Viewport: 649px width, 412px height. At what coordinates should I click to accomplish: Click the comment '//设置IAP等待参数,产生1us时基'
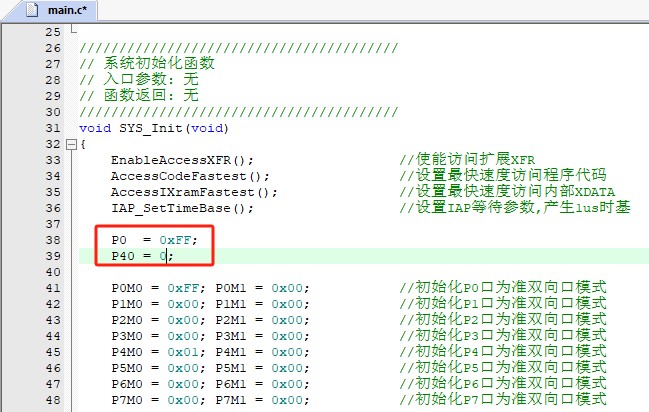(515, 207)
